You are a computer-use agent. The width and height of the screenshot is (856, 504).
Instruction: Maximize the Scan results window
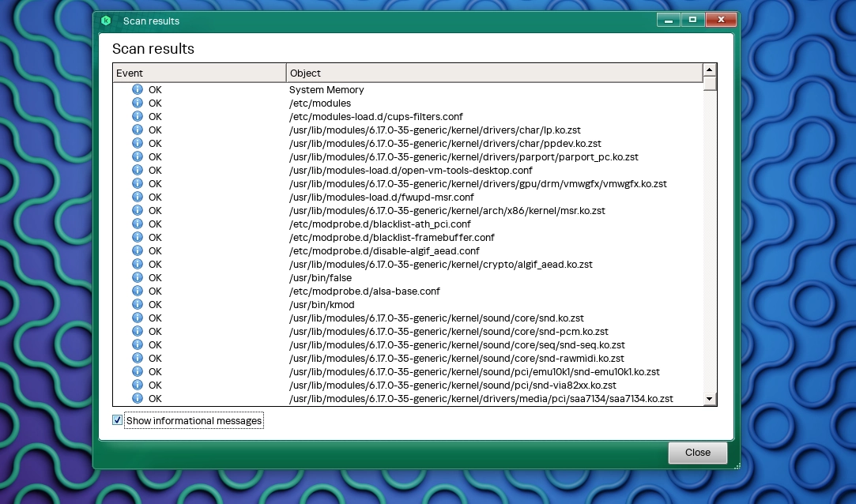(x=692, y=21)
